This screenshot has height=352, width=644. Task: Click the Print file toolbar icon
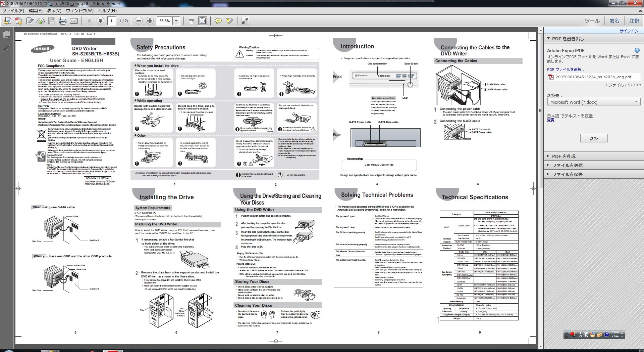63,21
